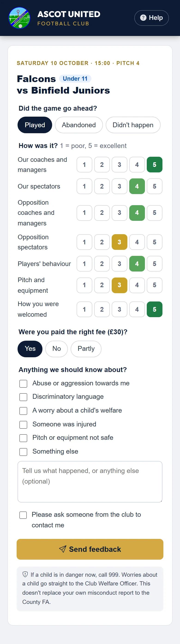Choose Didn't happen option
180x644 pixels.
[133, 125]
